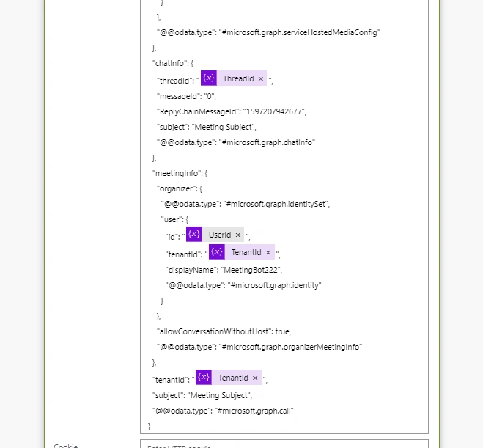This screenshot has width=483, height=448.
Task: Click the ThreadId variable icon
Action: click(209, 78)
